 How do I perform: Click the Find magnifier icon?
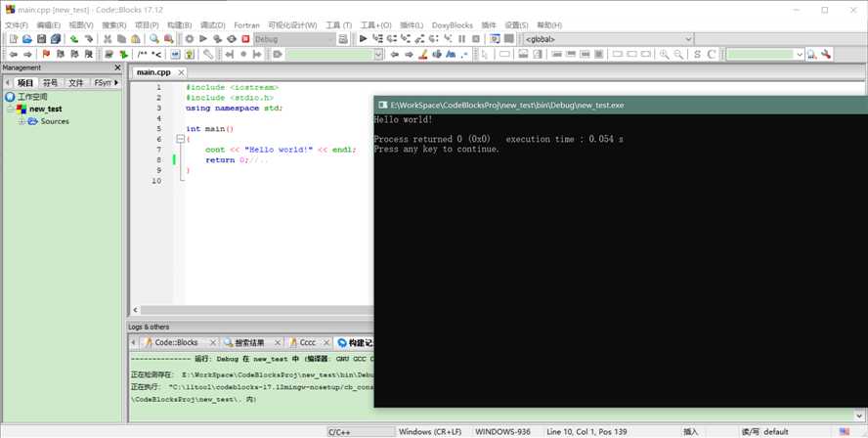click(x=154, y=39)
